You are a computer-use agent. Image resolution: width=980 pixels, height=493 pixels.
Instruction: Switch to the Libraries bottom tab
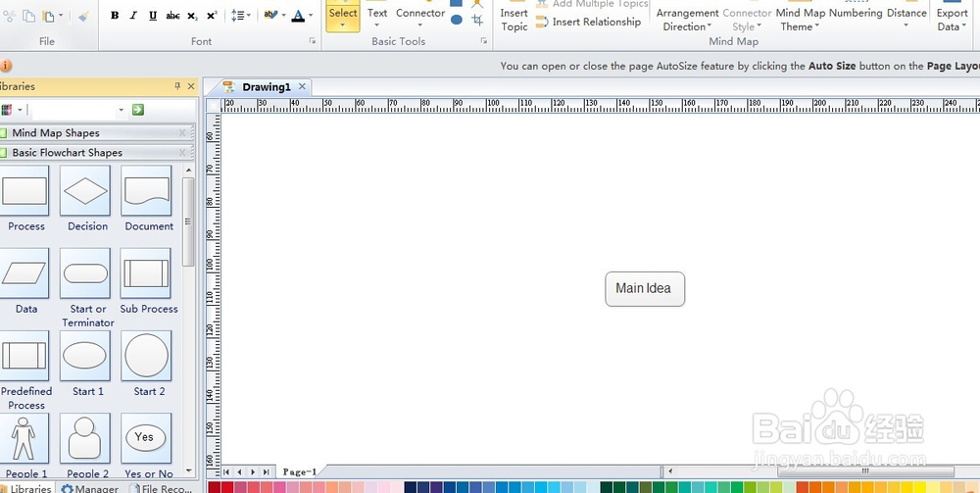point(26,488)
